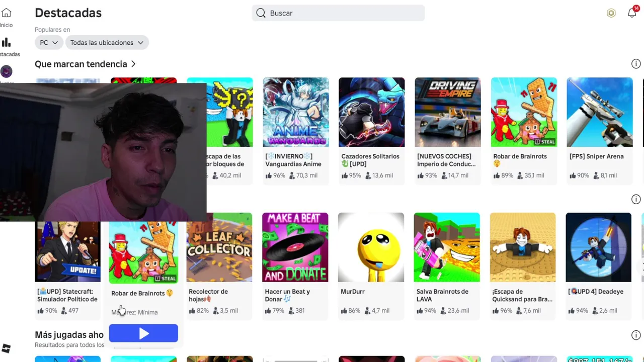The height and width of the screenshot is (362, 644).
Task: Click the Robux hexagon icon
Action: pyautogui.click(x=611, y=13)
